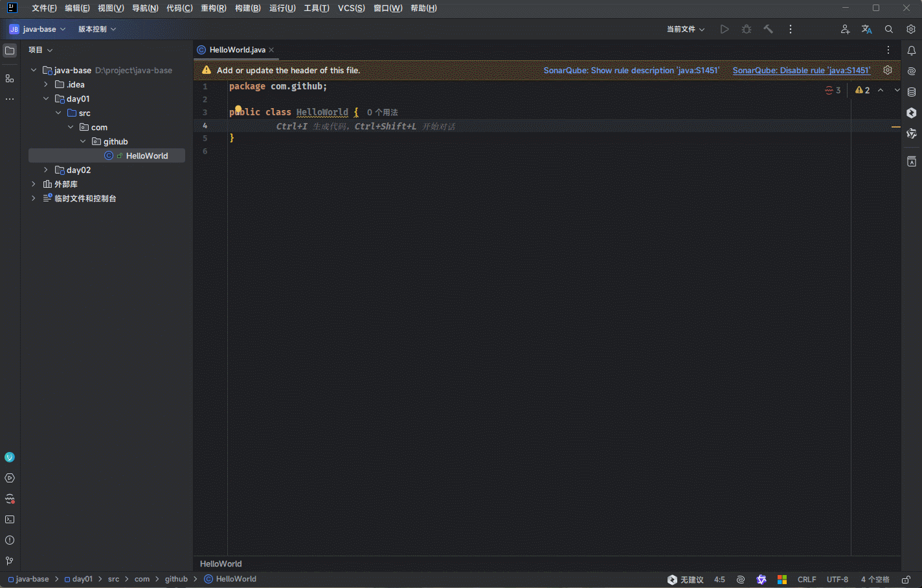Open the Search Everywhere magnifier
This screenshot has width=922, height=588.
[x=889, y=29]
